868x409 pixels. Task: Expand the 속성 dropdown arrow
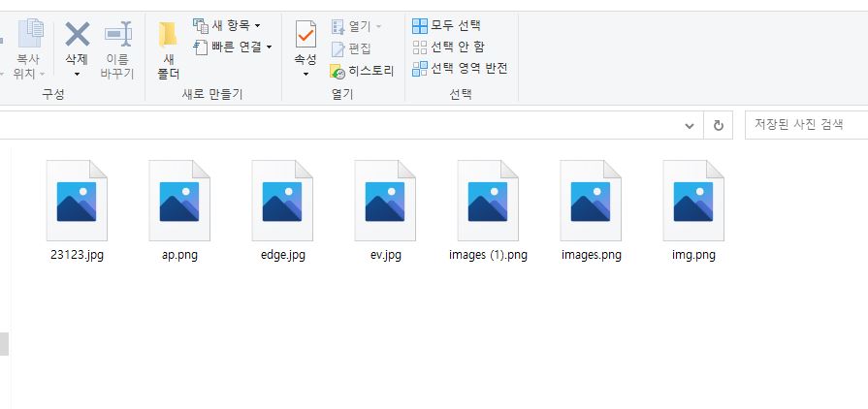(305, 75)
